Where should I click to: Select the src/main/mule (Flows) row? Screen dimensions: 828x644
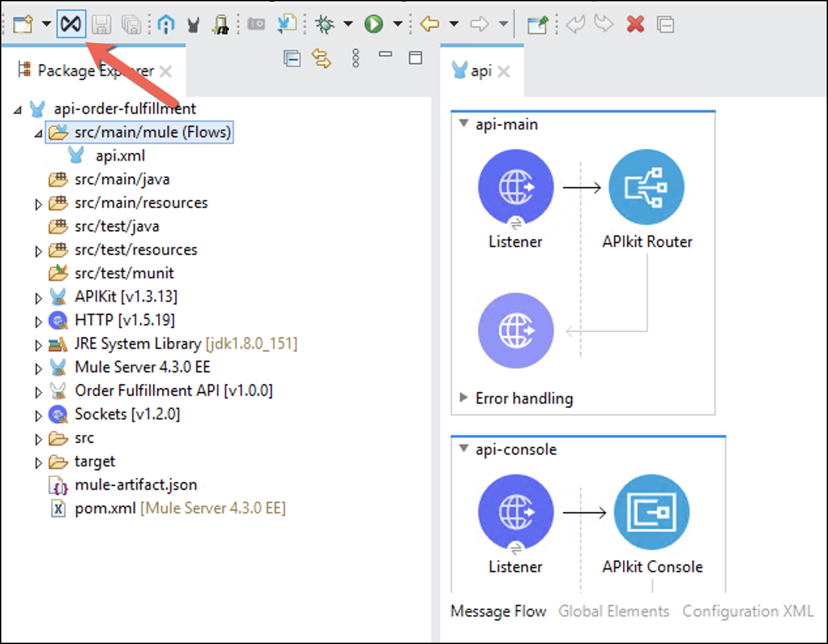(140, 132)
